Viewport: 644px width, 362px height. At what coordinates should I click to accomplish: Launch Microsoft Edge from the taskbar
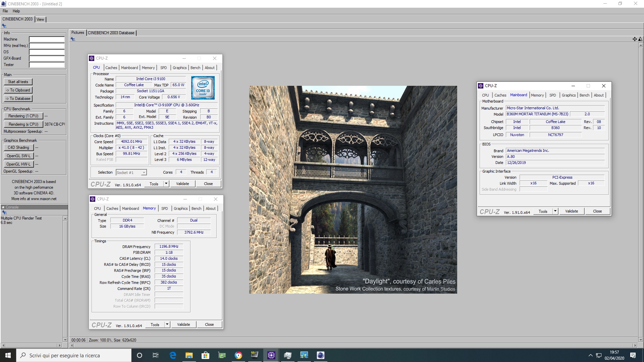(x=173, y=355)
